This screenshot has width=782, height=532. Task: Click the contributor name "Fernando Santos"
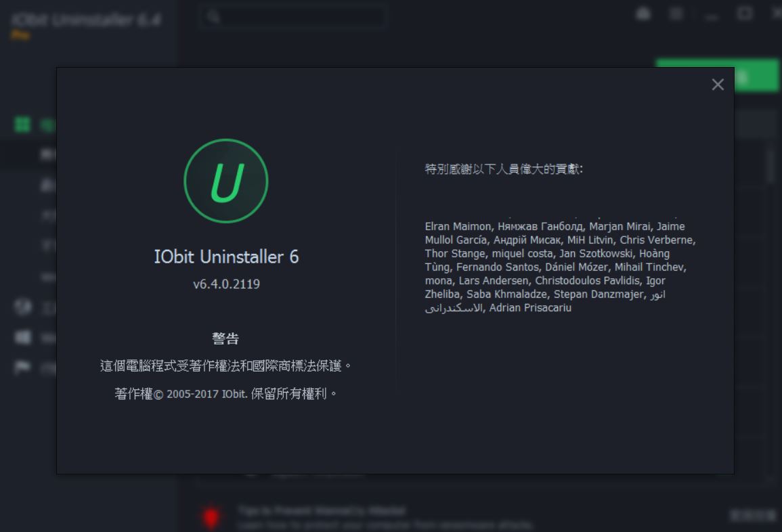tap(497, 267)
